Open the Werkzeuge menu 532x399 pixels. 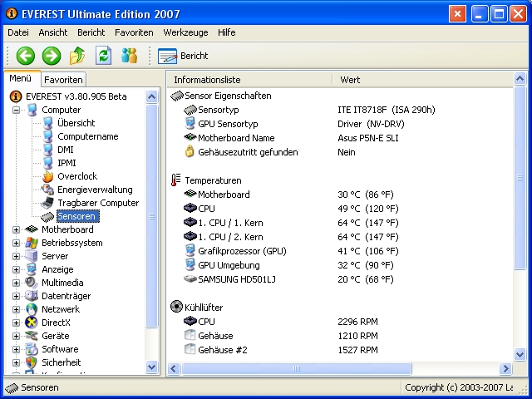(x=185, y=32)
